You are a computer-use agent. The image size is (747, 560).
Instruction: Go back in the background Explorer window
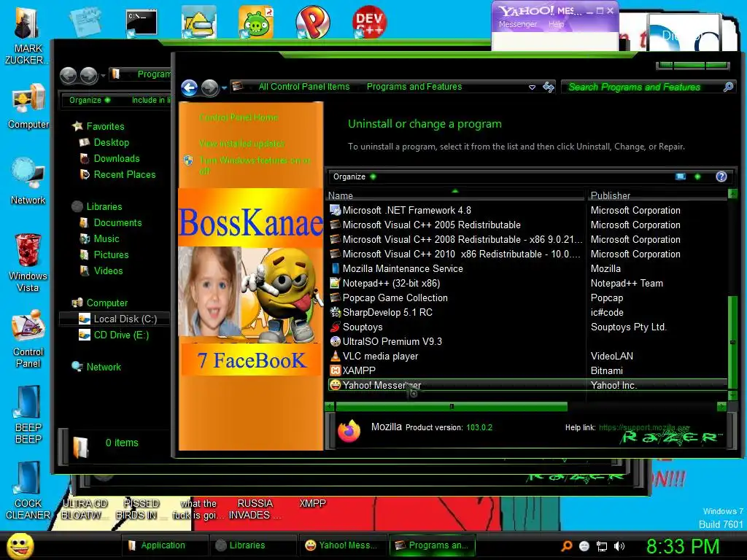tap(68, 75)
